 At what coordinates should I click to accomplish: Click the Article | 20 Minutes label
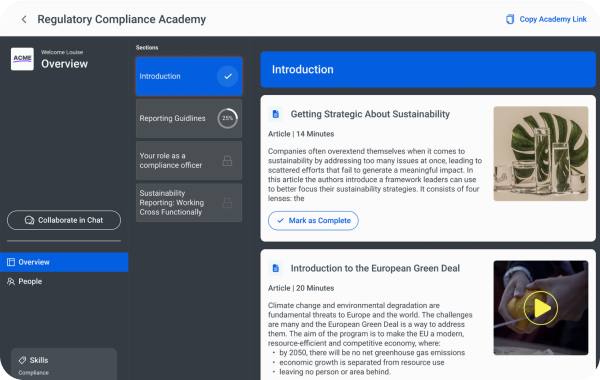coord(301,288)
